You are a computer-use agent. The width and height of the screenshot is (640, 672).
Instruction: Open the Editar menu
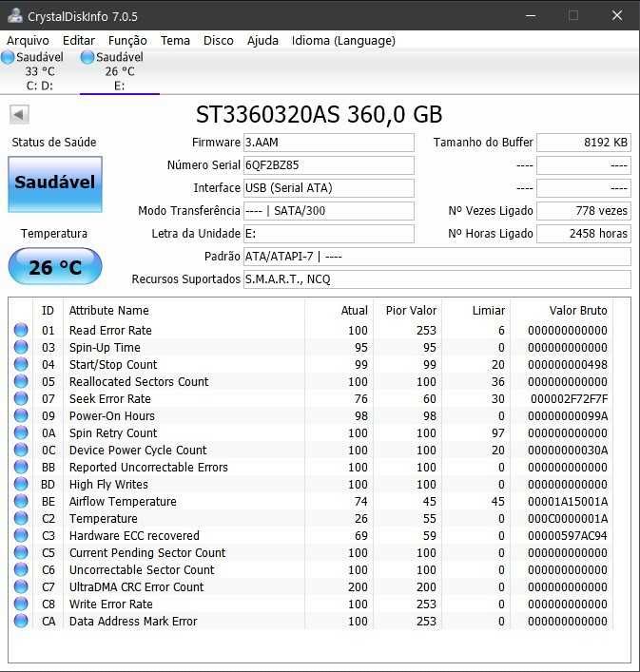click(78, 41)
